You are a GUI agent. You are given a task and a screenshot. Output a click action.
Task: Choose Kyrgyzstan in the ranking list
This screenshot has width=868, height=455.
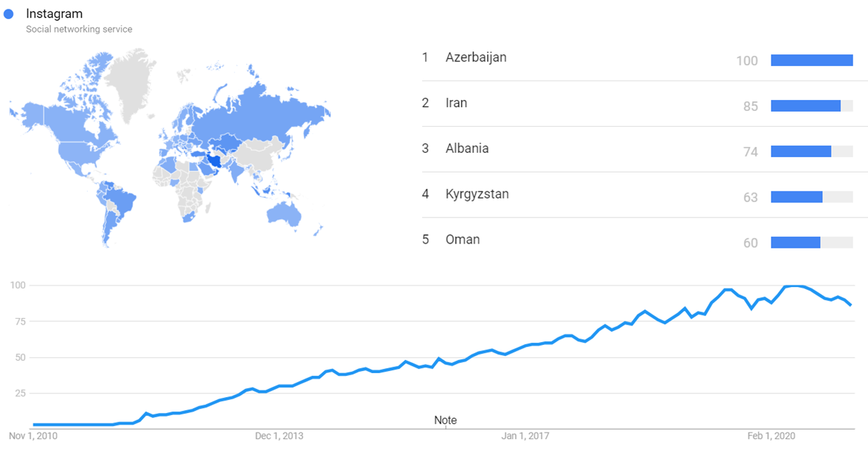[x=477, y=194]
